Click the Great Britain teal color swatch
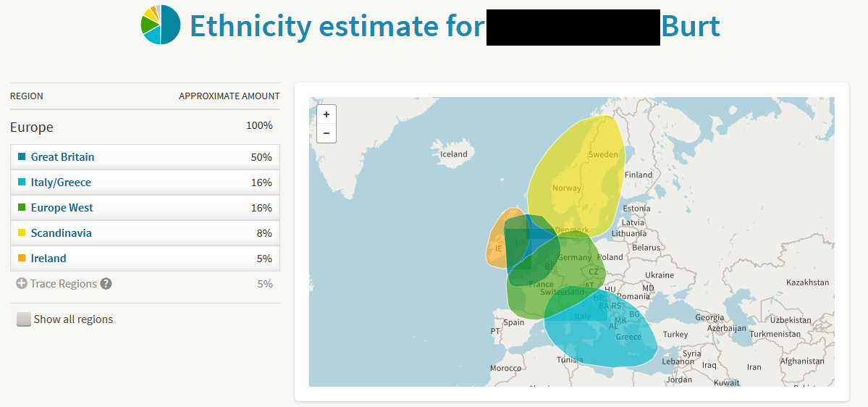 click(22, 156)
